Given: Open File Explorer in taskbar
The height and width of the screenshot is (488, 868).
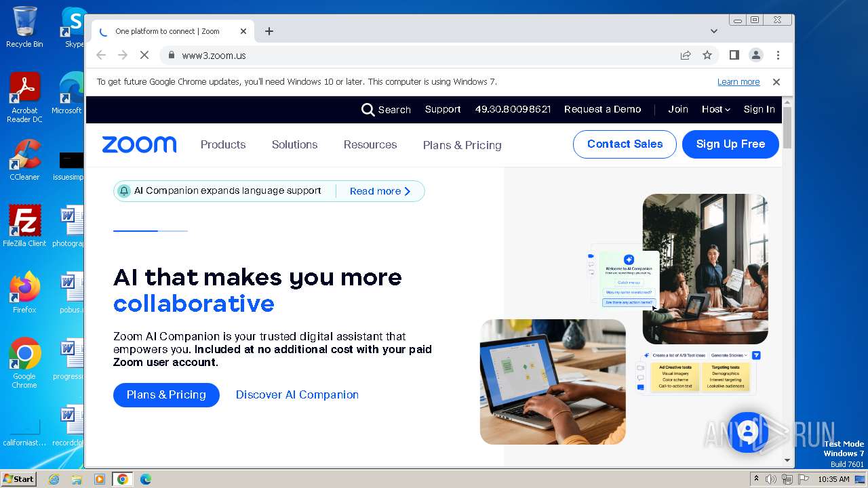Looking at the screenshot, I should [77, 479].
